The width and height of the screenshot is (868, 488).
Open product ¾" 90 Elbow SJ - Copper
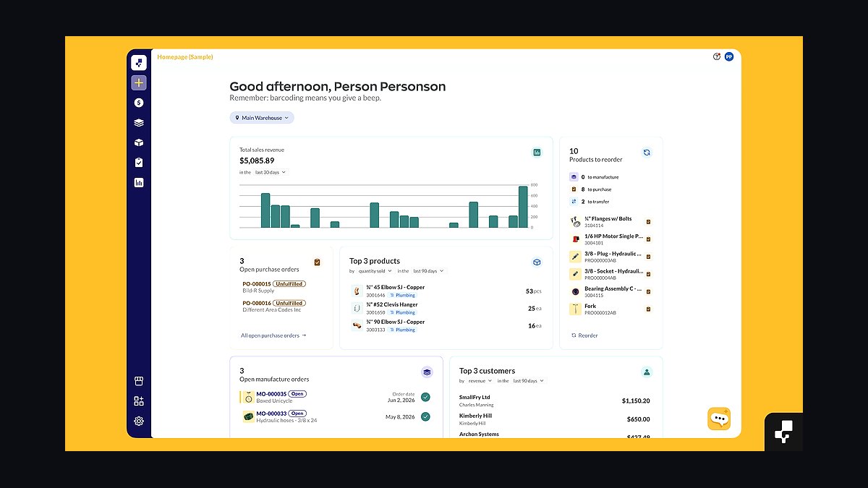pos(396,322)
